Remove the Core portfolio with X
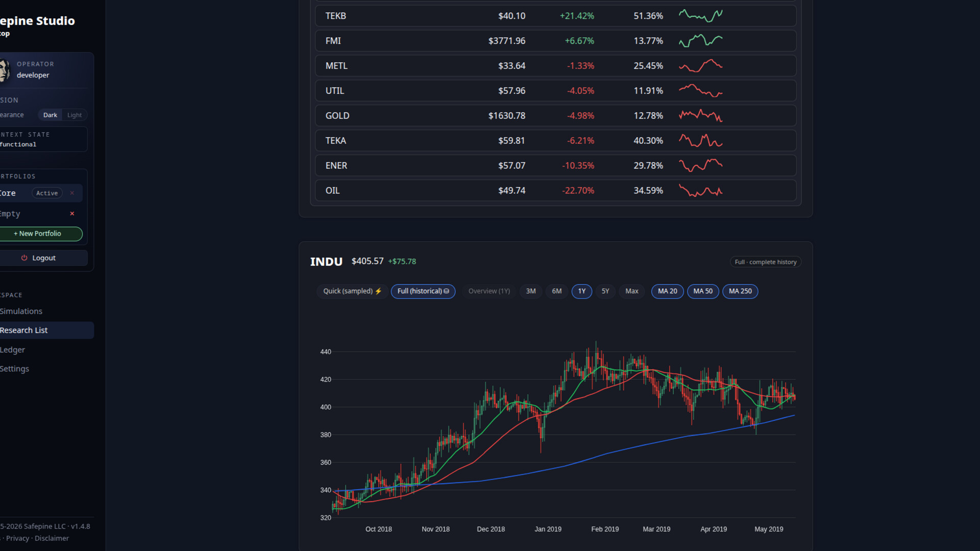This screenshot has height=551, width=980. tap(72, 193)
